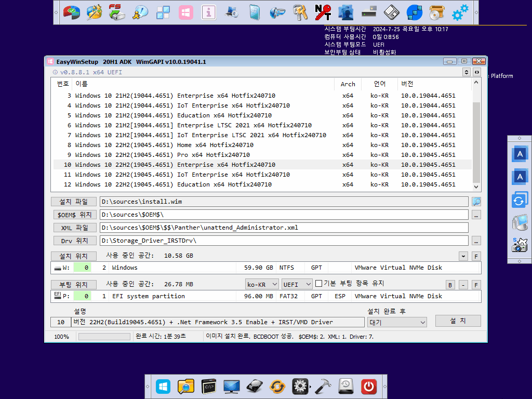This screenshot has height=399, width=532.
Task: Click the 'XML 파일' button
Action: 75,228
